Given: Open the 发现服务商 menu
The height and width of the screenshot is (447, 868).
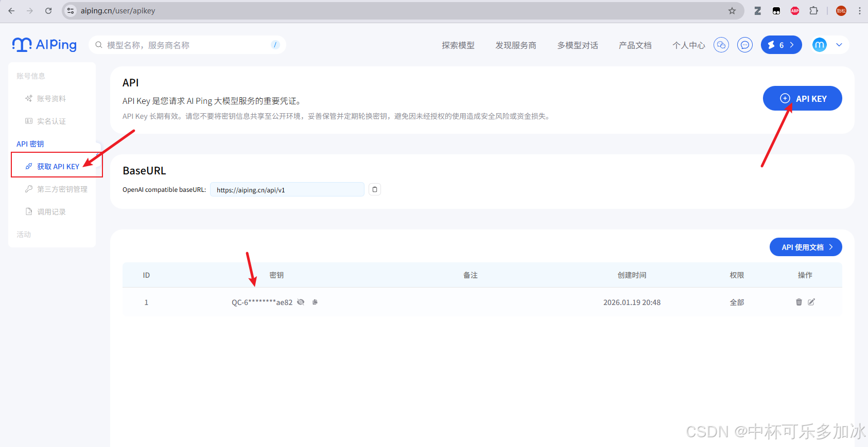Looking at the screenshot, I should (x=516, y=45).
